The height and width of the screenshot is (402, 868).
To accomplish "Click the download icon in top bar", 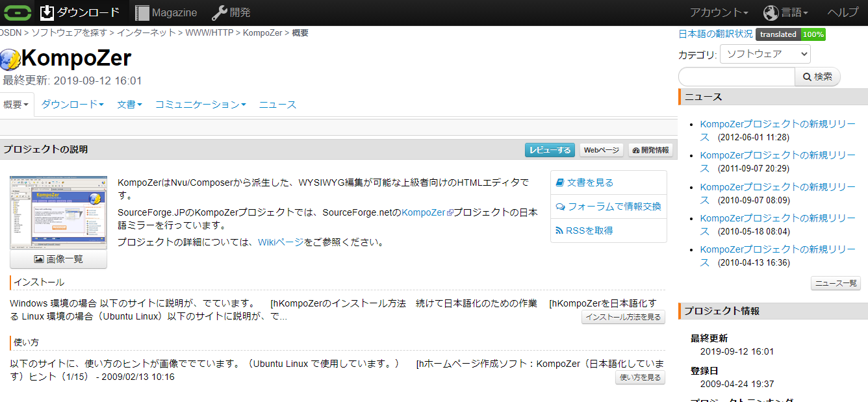I will (47, 12).
